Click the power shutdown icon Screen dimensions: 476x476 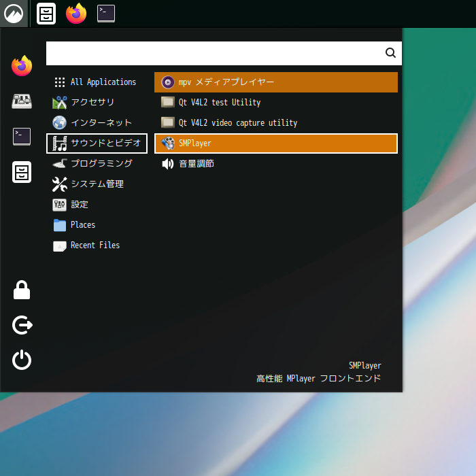pos(22,360)
